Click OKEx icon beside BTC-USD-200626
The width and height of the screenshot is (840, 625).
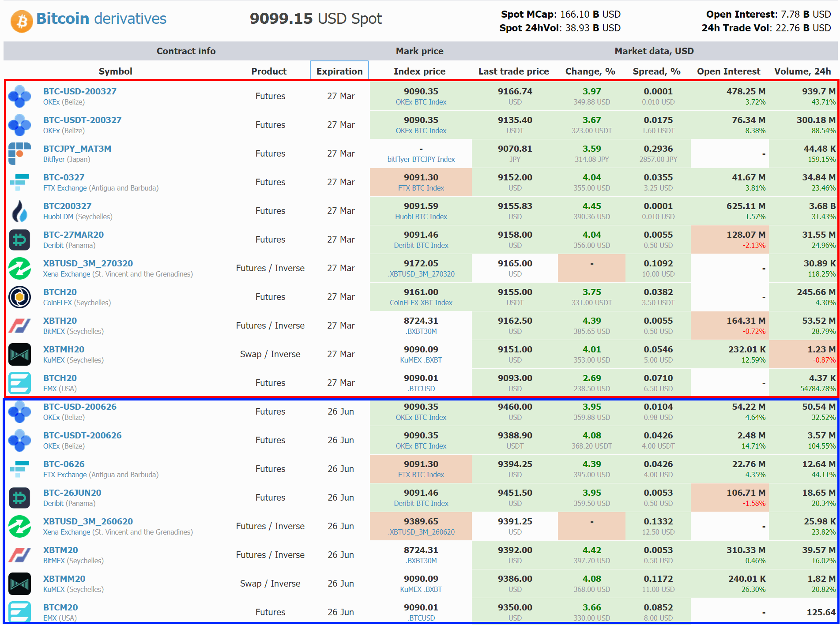coord(19,412)
